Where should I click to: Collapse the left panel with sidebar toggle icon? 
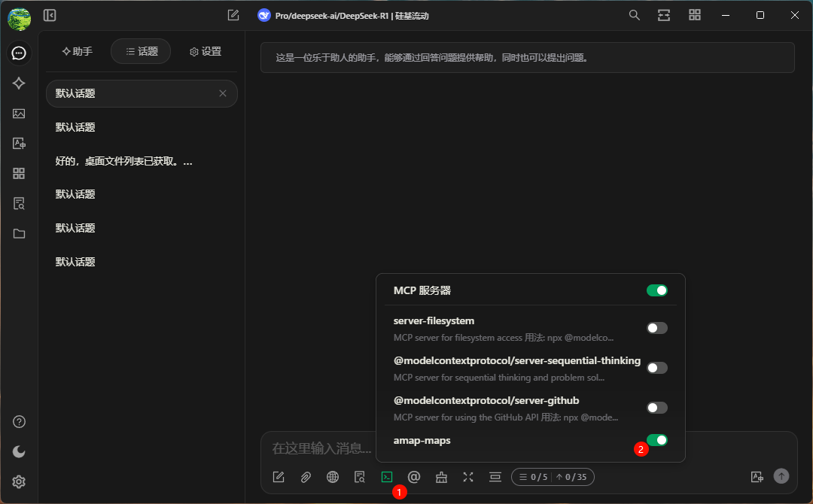point(50,16)
